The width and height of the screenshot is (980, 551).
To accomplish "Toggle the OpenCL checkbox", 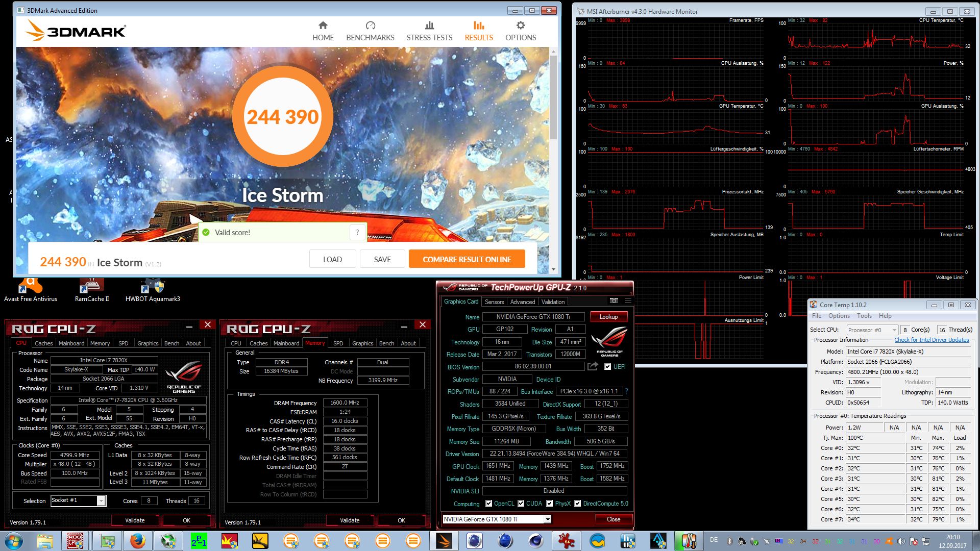I will point(488,504).
